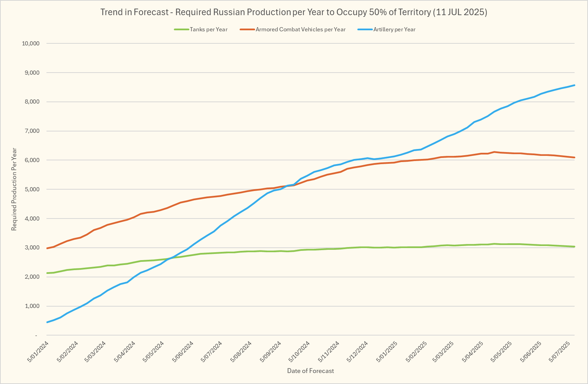The width and height of the screenshot is (588, 384).
Task: Click the 5,000 y-axis label
Action: 32,190
